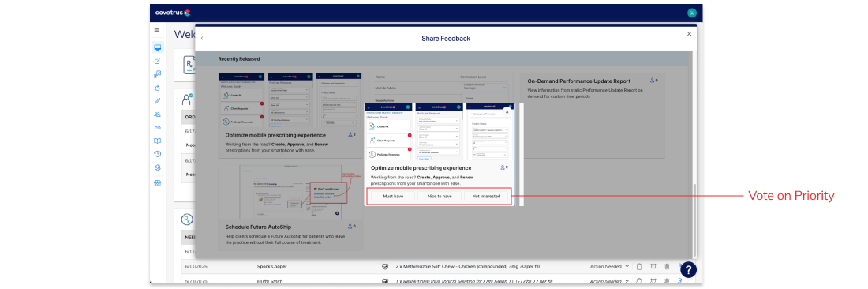Click vote count icon in the expanded popup card
The image size is (868, 289).
(503, 167)
